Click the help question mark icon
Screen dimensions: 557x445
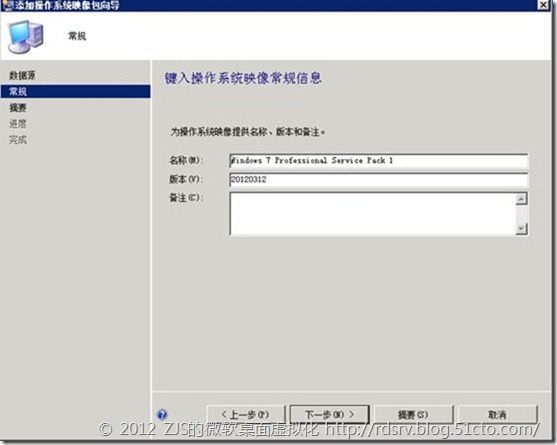click(x=162, y=414)
